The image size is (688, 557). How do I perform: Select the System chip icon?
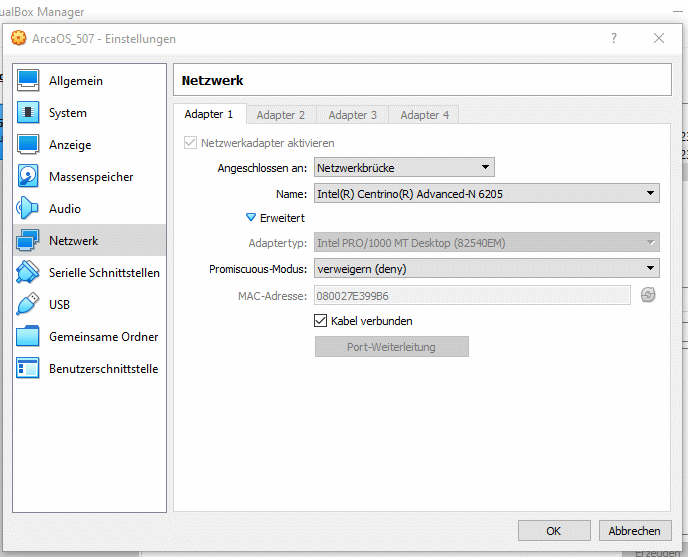click(28, 112)
